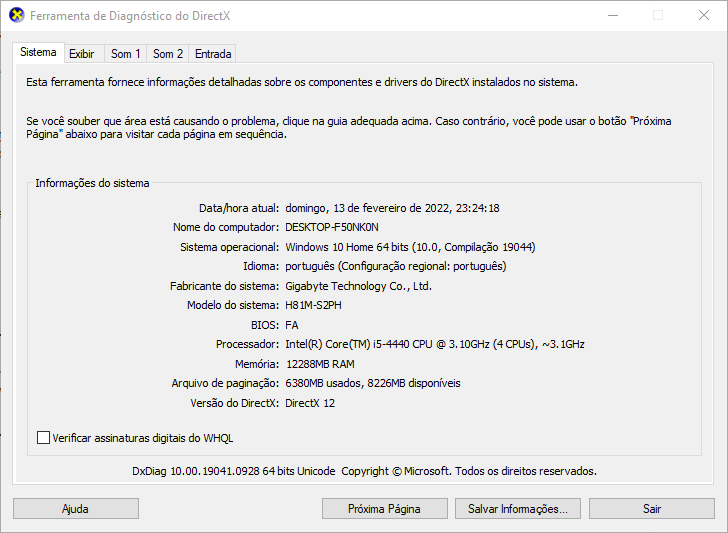Click the maximize window button

pyautogui.click(x=658, y=16)
